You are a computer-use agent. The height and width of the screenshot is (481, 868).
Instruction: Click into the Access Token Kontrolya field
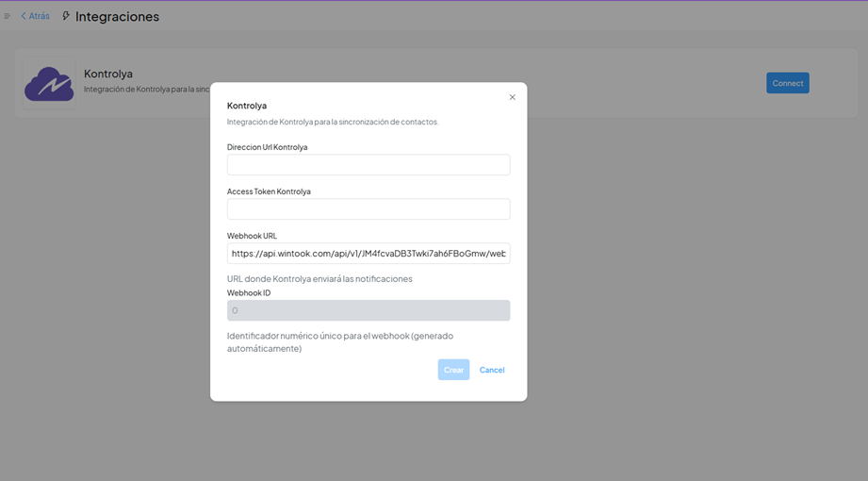tap(368, 209)
